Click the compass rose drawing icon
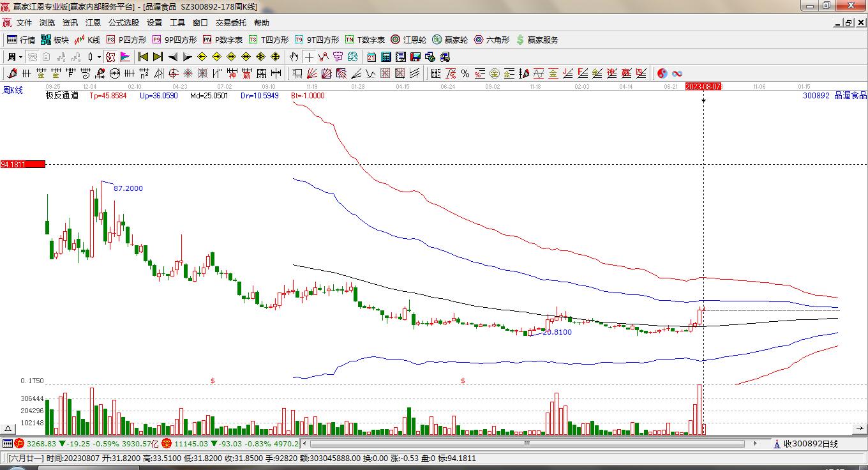The image size is (868, 470). point(188,73)
